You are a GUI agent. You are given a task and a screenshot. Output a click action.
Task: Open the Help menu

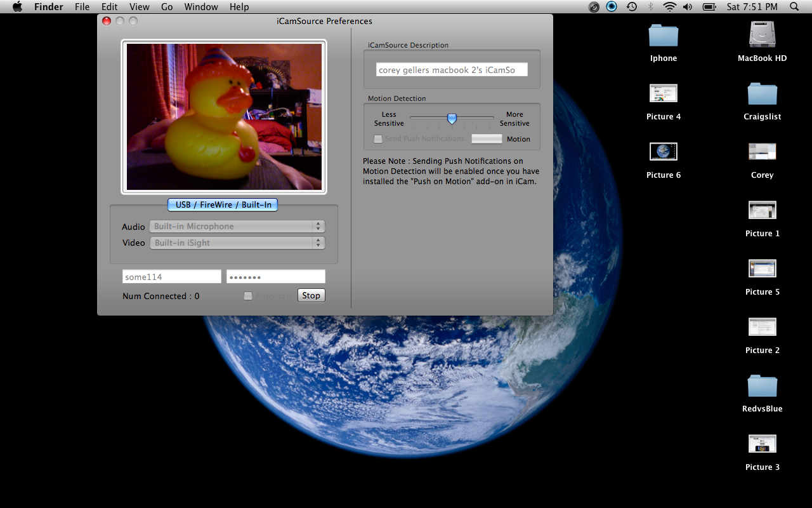tap(239, 7)
